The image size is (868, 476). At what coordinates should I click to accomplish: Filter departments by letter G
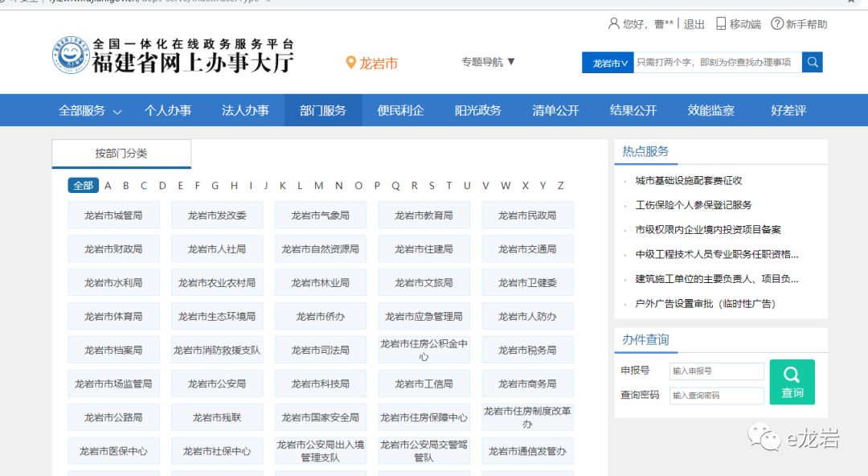coord(215,186)
